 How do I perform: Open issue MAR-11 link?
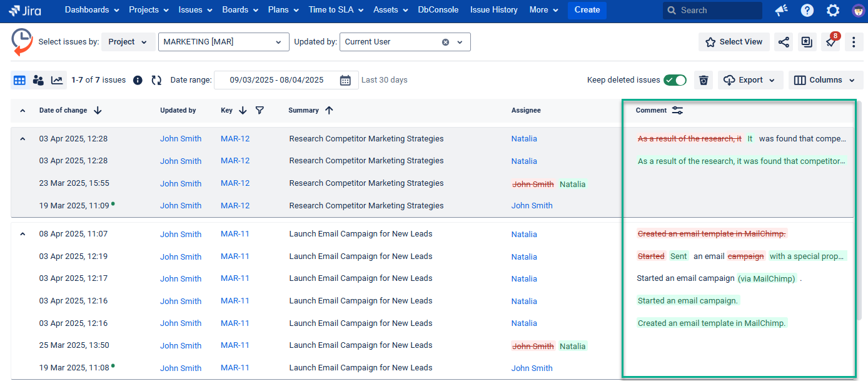click(235, 234)
